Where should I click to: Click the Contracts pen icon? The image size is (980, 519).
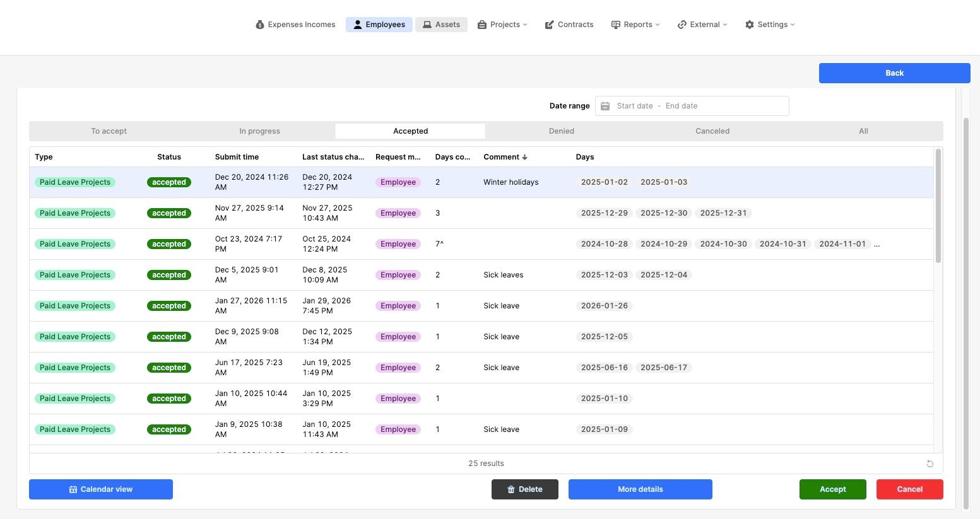coord(548,25)
